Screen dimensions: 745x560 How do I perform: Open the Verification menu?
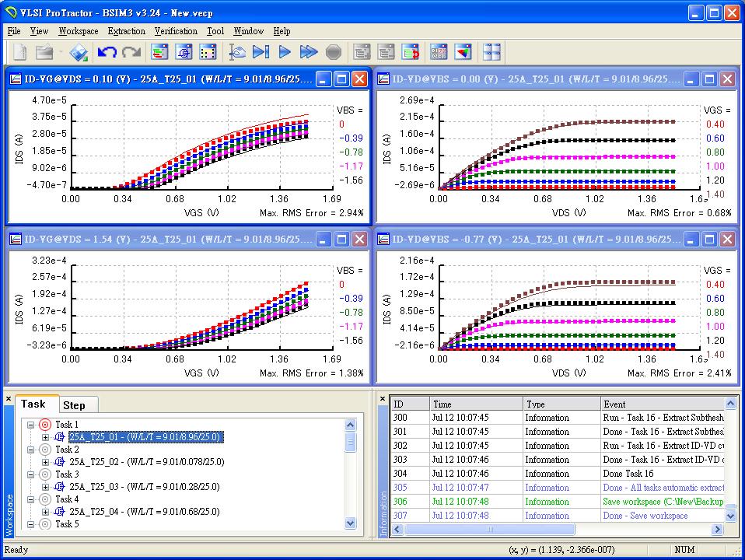176,31
